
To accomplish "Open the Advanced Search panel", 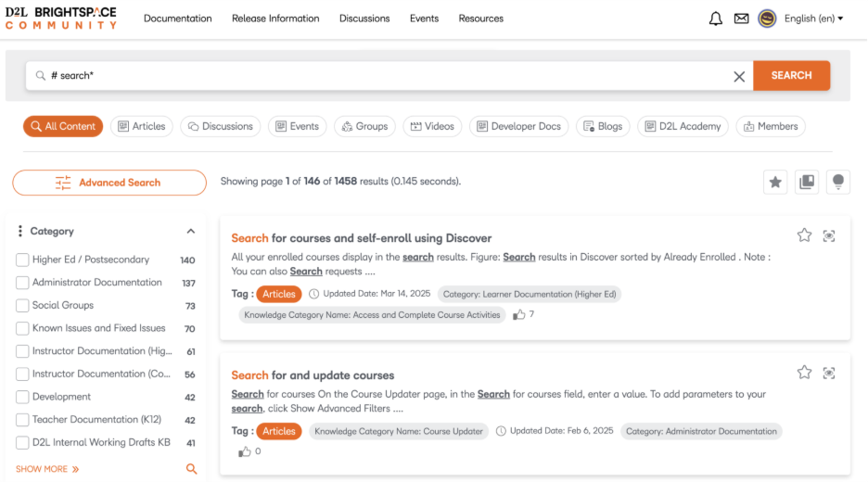I will pyautogui.click(x=109, y=183).
